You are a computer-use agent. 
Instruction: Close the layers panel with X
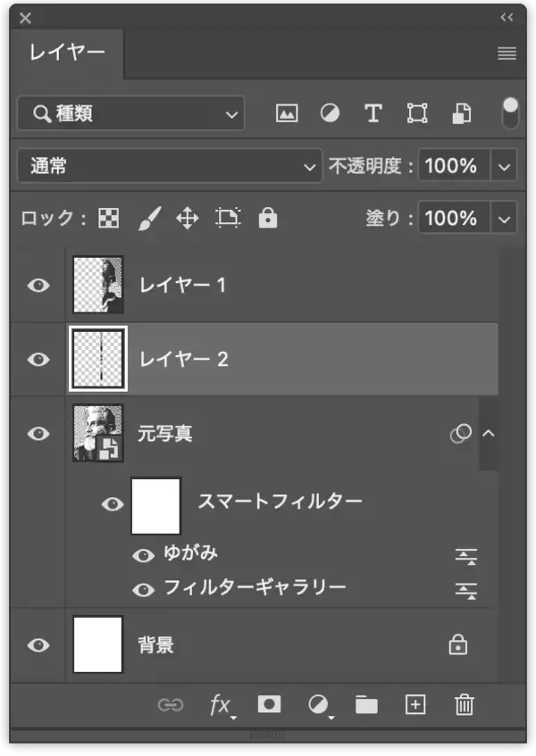(x=25, y=19)
